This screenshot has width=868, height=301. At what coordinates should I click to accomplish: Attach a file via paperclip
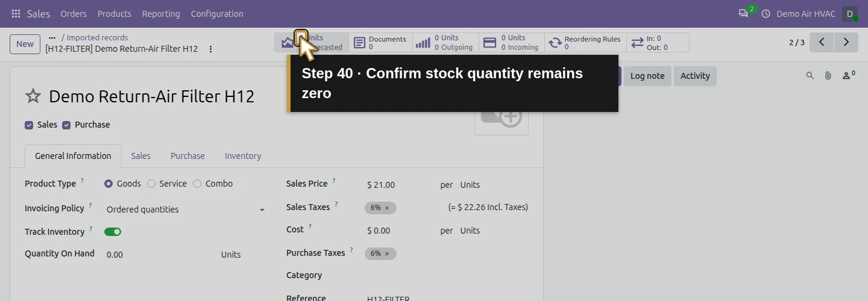pyautogui.click(x=828, y=76)
